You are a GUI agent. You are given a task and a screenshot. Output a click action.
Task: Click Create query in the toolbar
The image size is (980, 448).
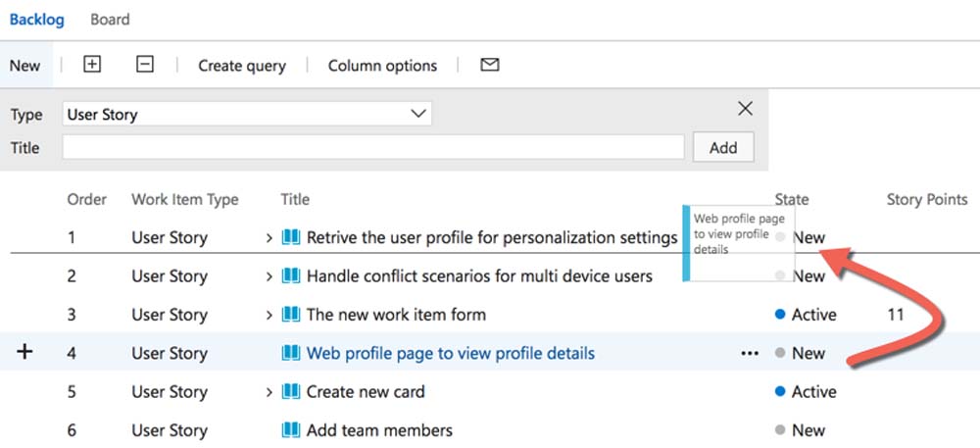[242, 66]
